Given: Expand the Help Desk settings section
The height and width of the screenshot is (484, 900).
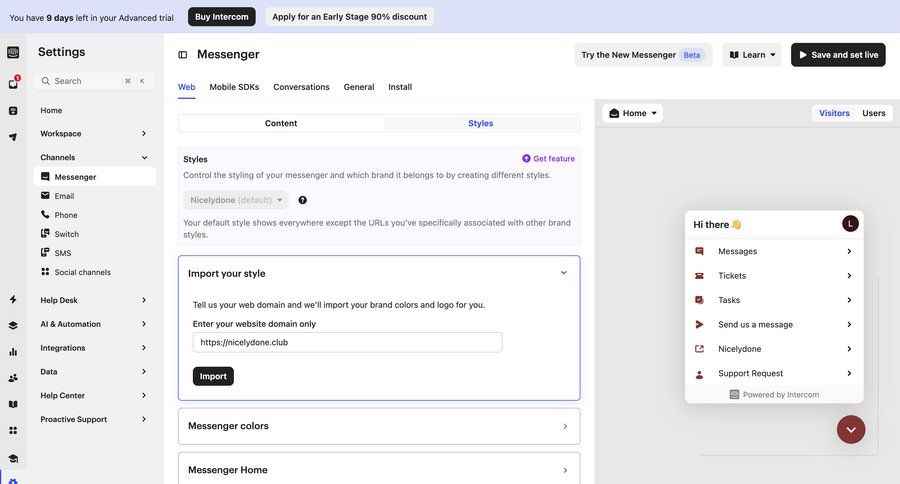Looking at the screenshot, I should tap(94, 300).
